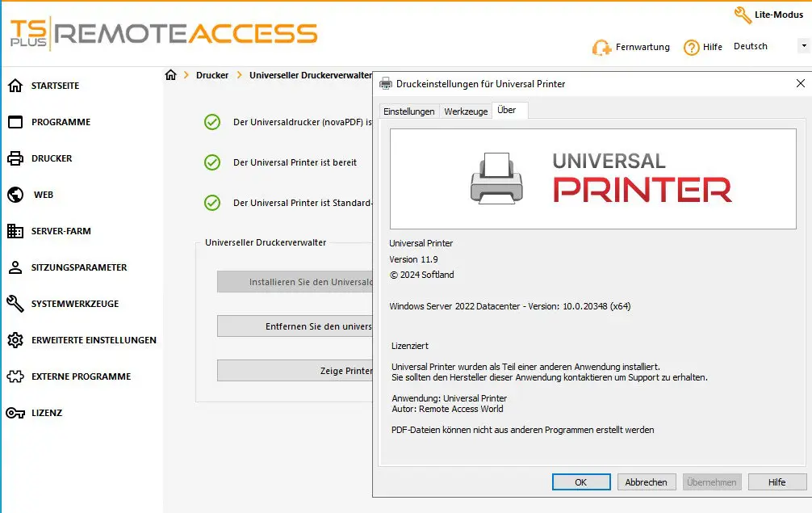Screen dimensions: 812x513
Task: Click the Drucker breadcrumb link
Action: pos(211,75)
